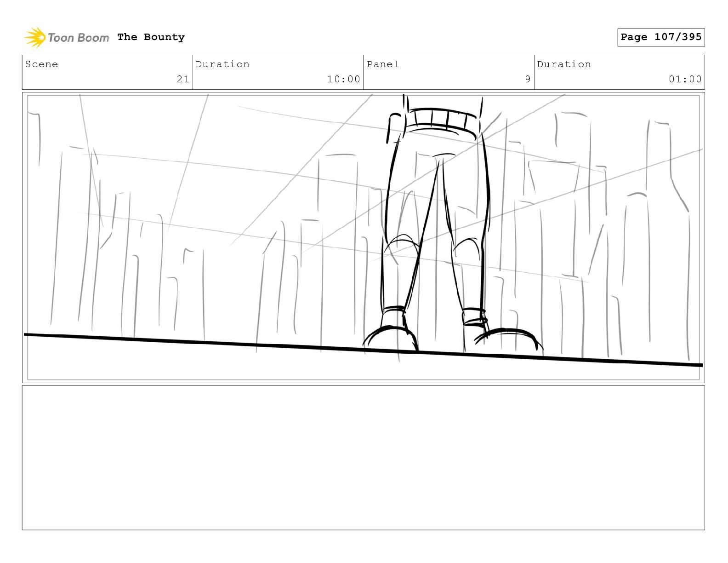Click the storyboard panel drawing of legs

coord(363,237)
